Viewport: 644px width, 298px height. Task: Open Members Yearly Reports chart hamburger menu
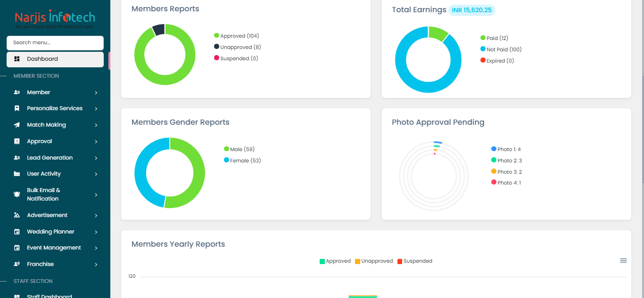pos(623,260)
